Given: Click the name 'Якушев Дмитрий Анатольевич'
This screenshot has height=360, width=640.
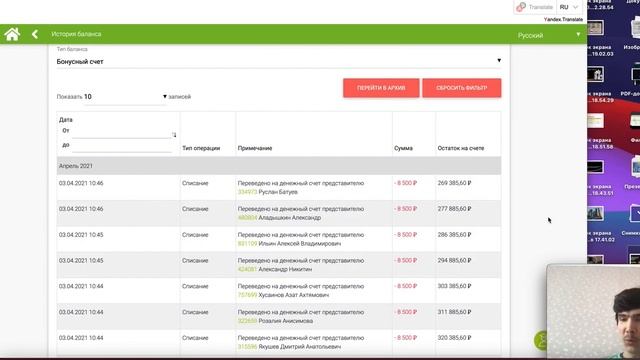Looking at the screenshot, I should click(300, 347).
